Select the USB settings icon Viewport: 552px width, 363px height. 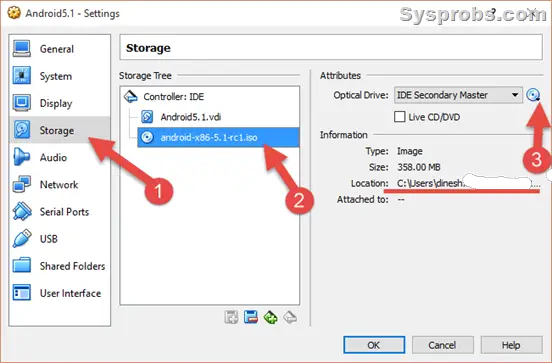tap(22, 238)
